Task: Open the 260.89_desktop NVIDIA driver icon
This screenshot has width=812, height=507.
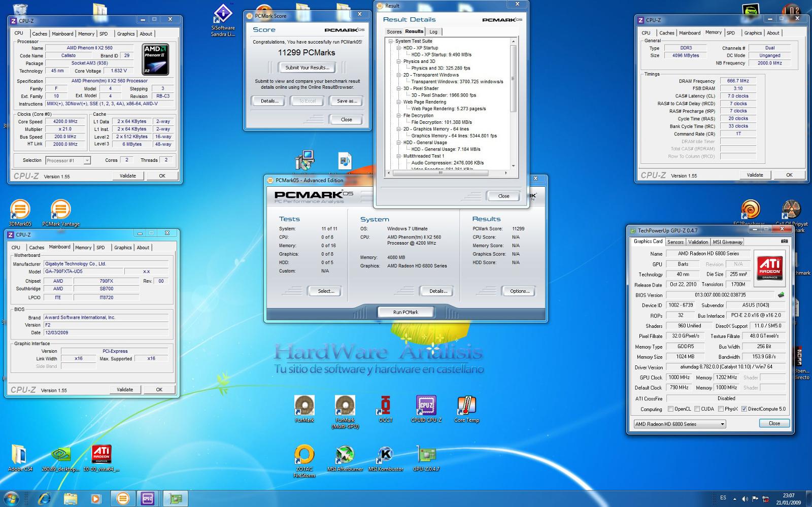Action: pyautogui.click(x=60, y=458)
